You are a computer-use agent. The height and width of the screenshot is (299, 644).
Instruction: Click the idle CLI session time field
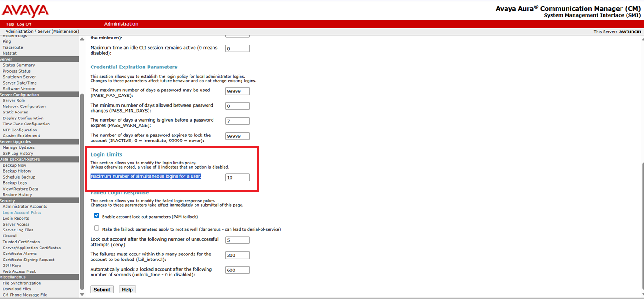pyautogui.click(x=237, y=49)
